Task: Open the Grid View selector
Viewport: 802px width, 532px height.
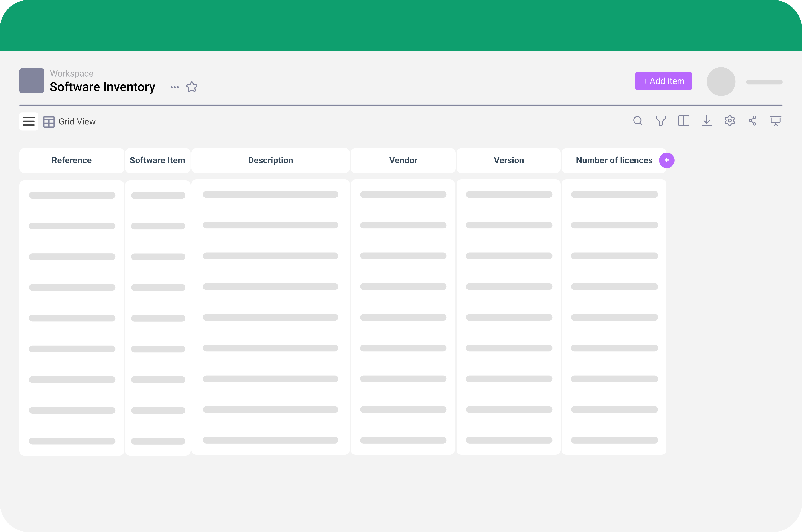Action: pyautogui.click(x=77, y=122)
